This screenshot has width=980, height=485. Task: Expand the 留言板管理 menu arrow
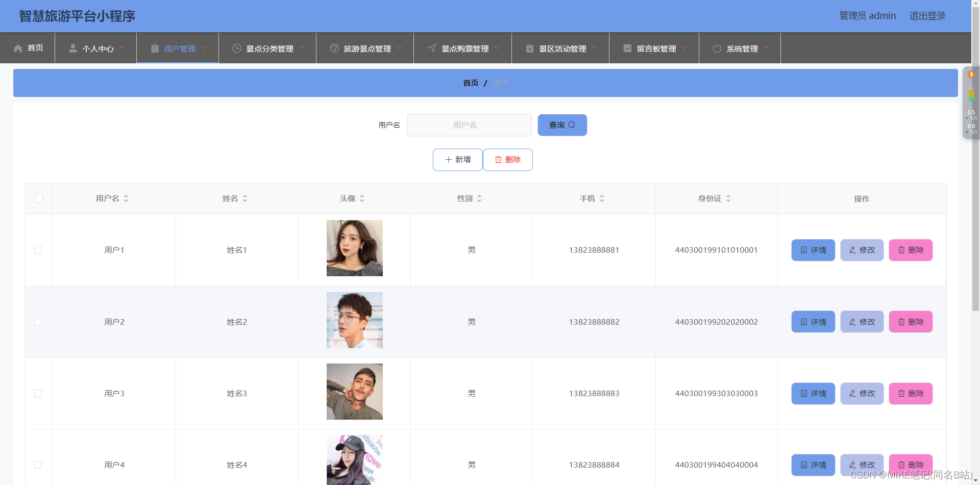pyautogui.click(x=684, y=48)
